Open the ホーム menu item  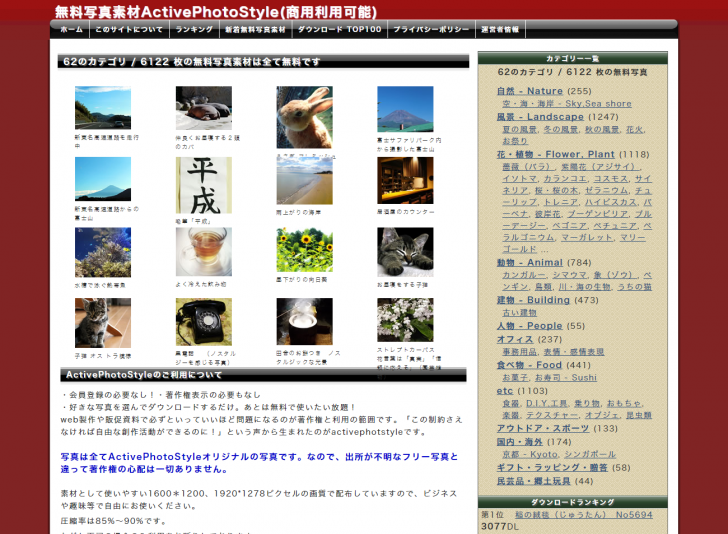point(71,29)
